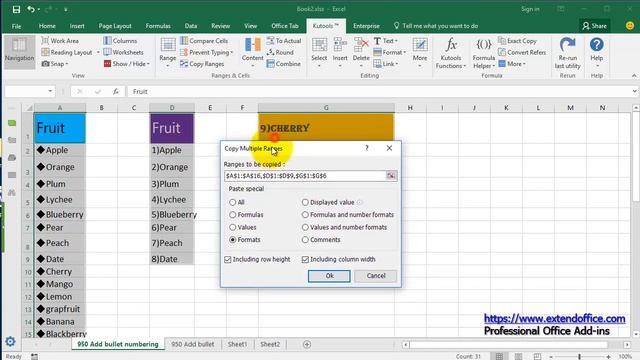Click the Save icon in title bar
The width and height of the screenshot is (640, 360).
click(x=16, y=9)
